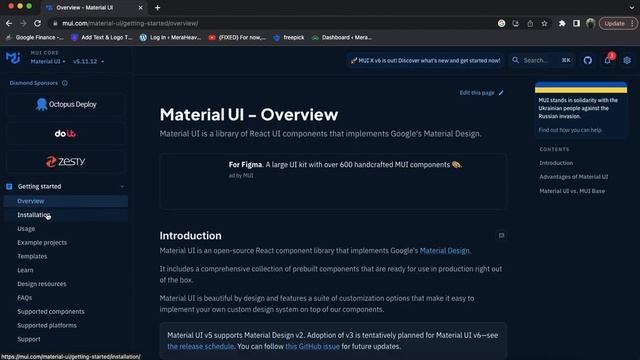
Task: Click the browser forward arrow
Action: [23, 23]
